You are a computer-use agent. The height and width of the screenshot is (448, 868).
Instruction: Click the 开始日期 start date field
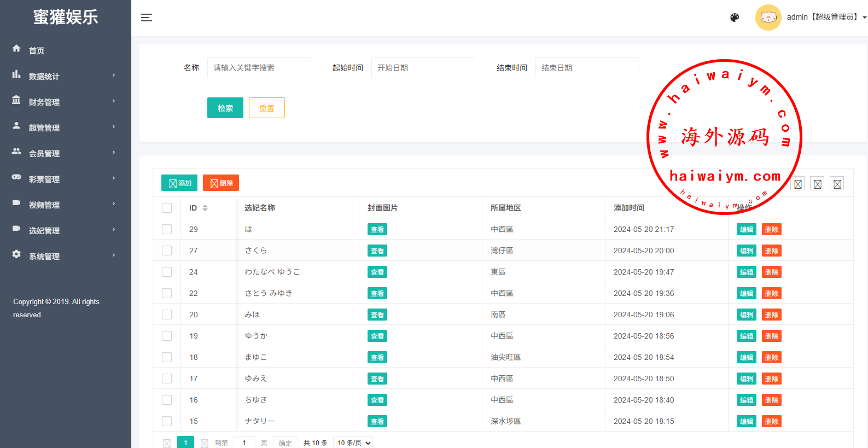tap(423, 68)
